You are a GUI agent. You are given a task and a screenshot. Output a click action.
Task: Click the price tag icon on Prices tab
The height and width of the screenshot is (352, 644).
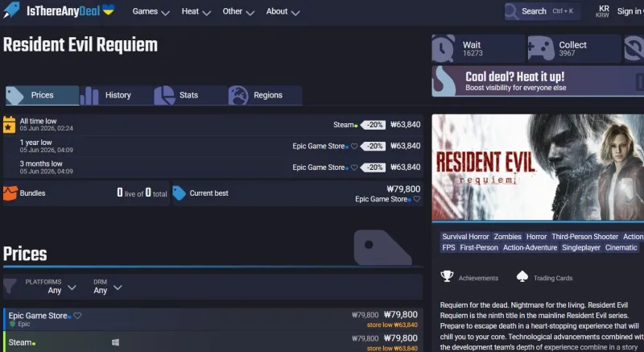(14, 95)
